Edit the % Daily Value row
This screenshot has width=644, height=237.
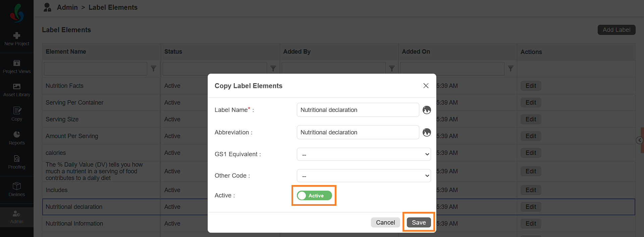coord(531,171)
